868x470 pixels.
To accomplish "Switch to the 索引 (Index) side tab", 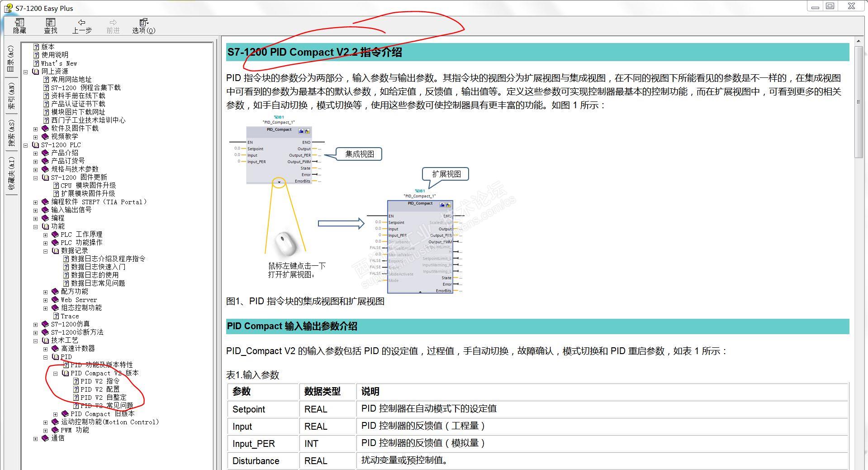I will [x=11, y=96].
